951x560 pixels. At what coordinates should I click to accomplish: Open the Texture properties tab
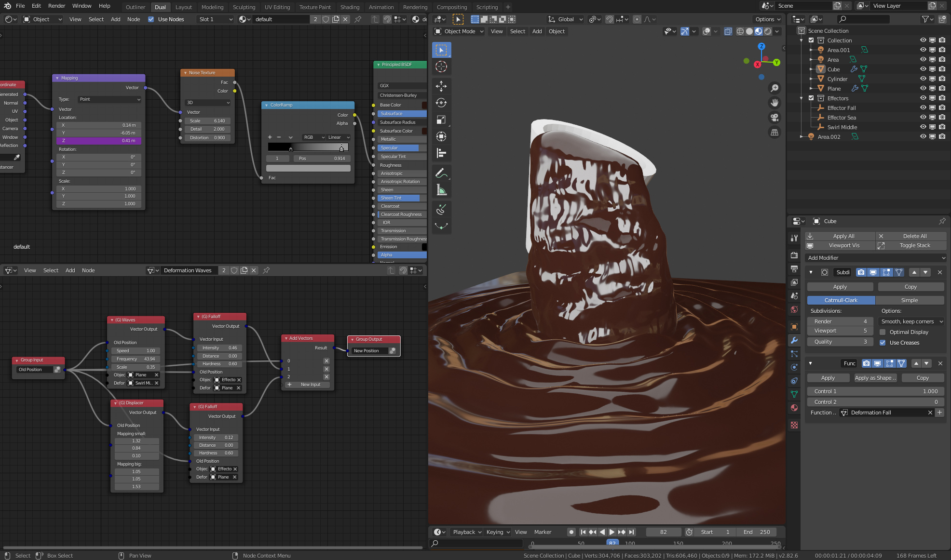(x=794, y=425)
